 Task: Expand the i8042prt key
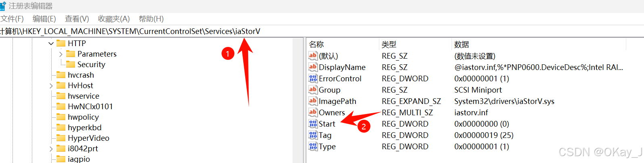pos(51,148)
